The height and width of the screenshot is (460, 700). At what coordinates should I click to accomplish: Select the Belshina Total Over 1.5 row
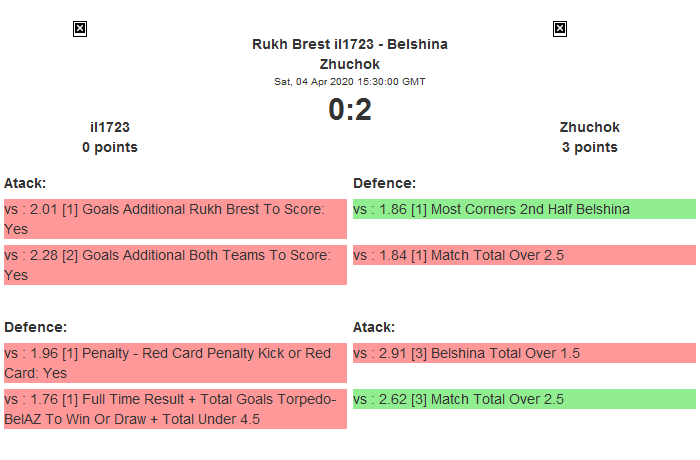coord(524,353)
